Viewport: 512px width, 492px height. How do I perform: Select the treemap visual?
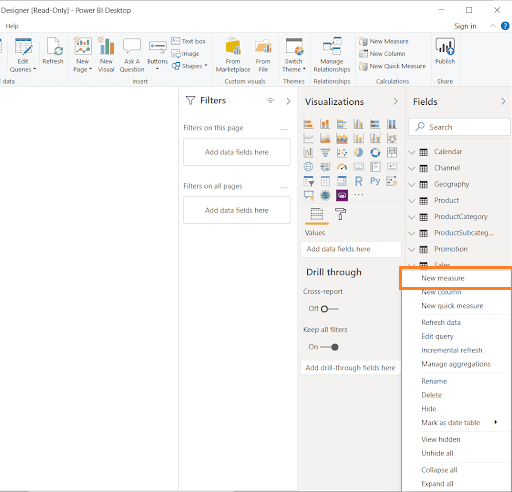tap(392, 153)
